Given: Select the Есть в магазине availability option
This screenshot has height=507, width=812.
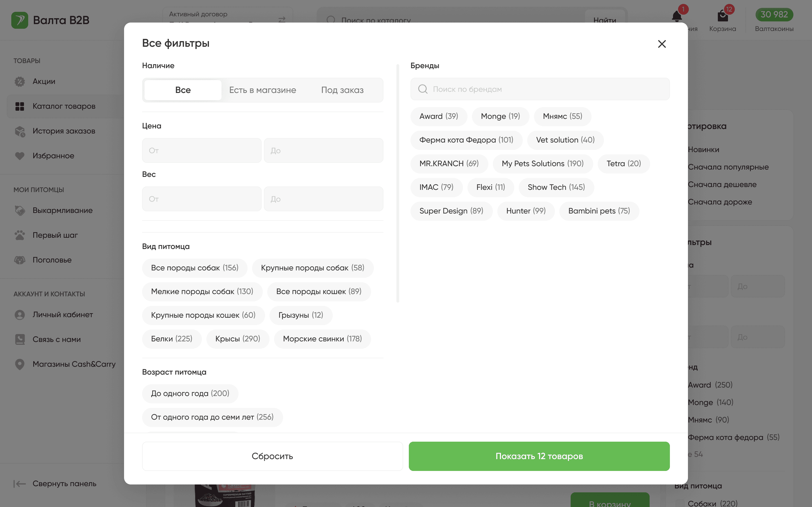Looking at the screenshot, I should click(262, 90).
